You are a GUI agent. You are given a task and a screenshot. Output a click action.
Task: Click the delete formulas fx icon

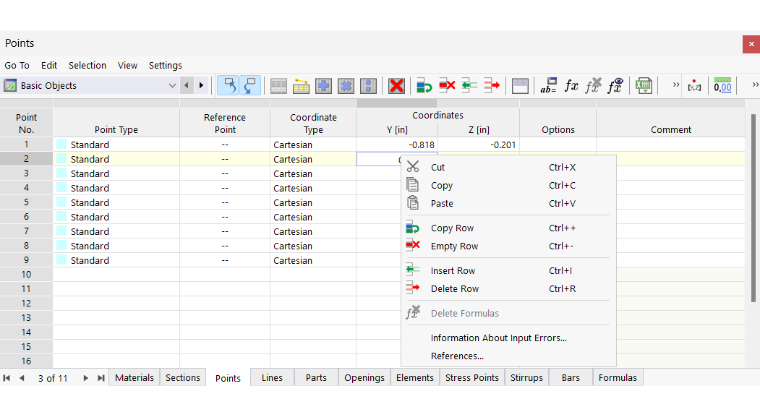pyautogui.click(x=593, y=86)
